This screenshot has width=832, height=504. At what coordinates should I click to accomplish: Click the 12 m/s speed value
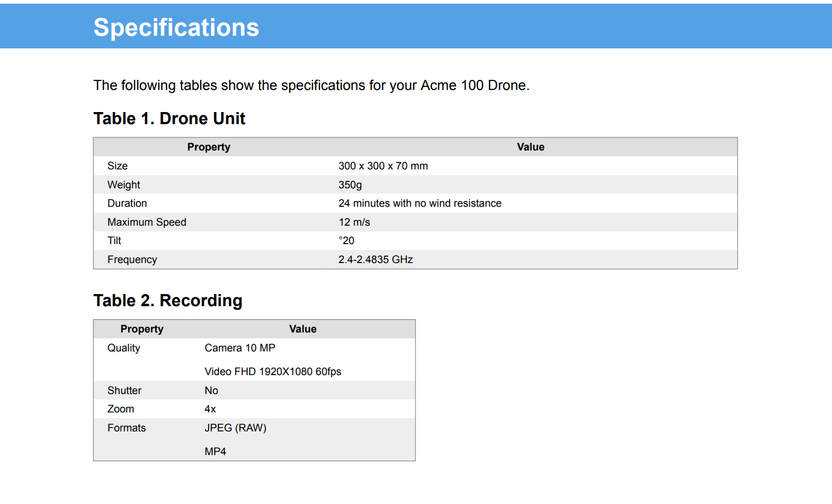(354, 222)
